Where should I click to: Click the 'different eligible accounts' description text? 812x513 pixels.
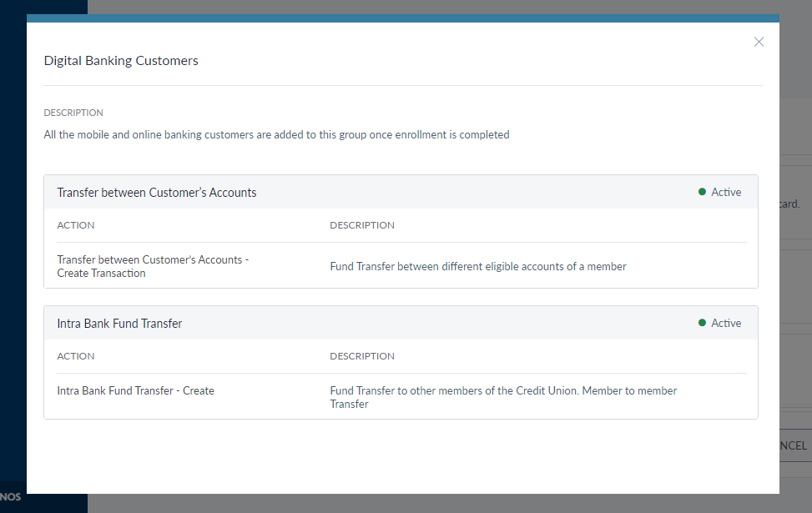pos(477,267)
